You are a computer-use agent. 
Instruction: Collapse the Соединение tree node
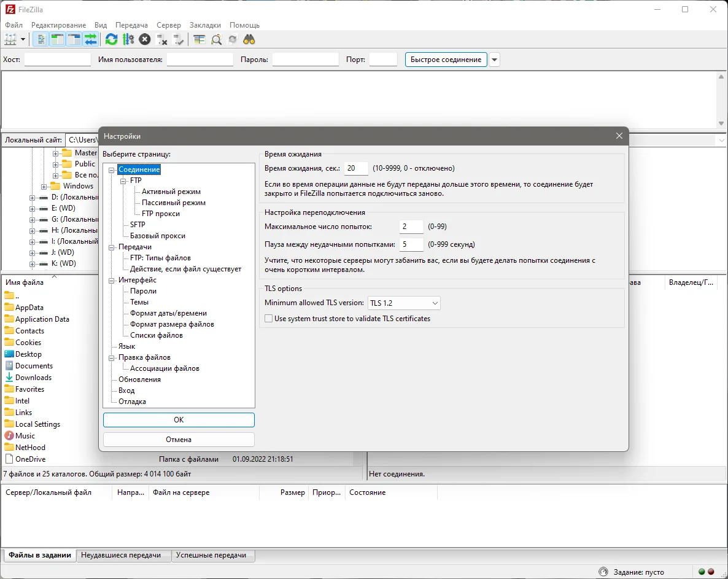click(112, 170)
